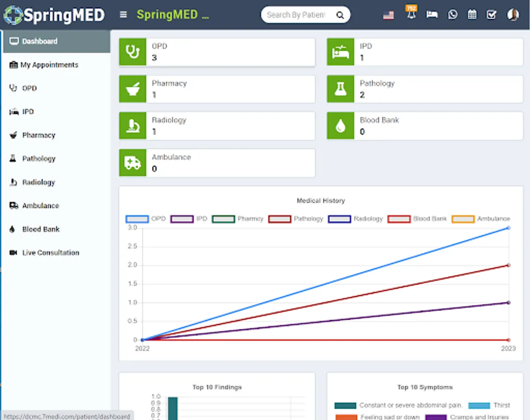Toggle Thirst symptom legend swatch

(479, 406)
